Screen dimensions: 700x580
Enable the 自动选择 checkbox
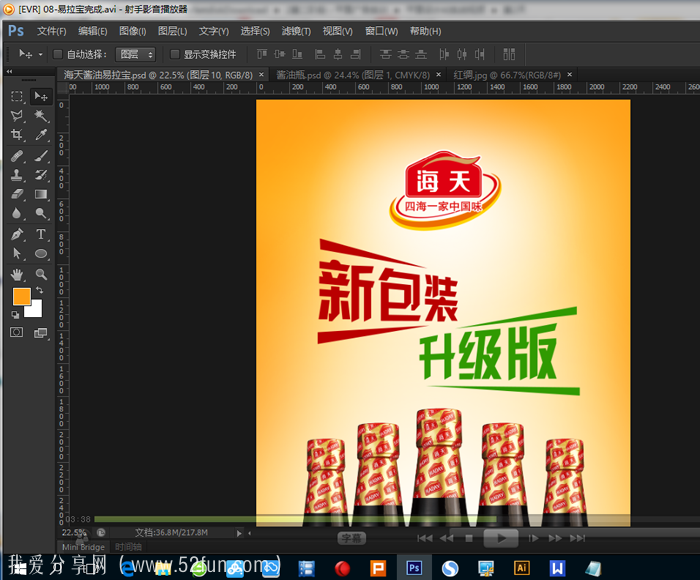(58, 54)
